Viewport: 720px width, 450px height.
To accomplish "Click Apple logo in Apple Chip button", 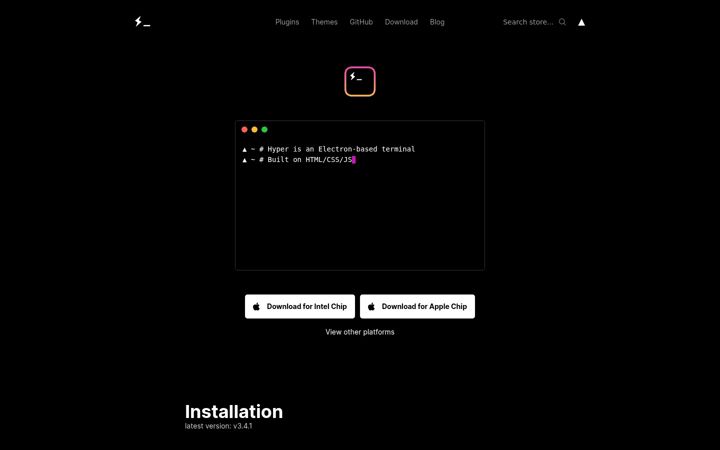I will 371,306.
